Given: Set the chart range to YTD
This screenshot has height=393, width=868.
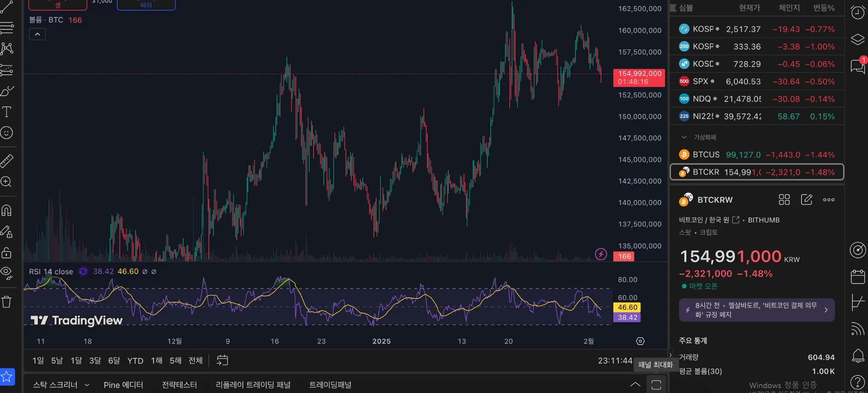Looking at the screenshot, I should click(135, 360).
